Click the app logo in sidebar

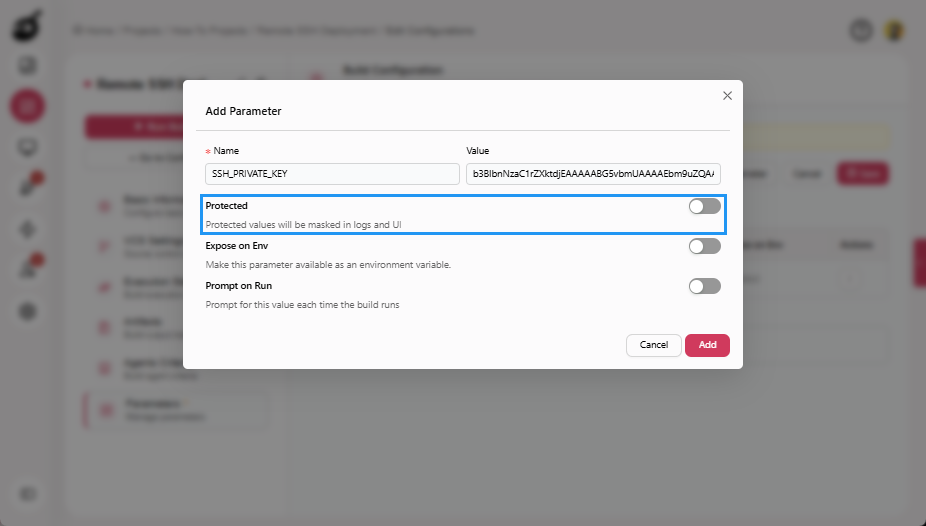(x=27, y=26)
